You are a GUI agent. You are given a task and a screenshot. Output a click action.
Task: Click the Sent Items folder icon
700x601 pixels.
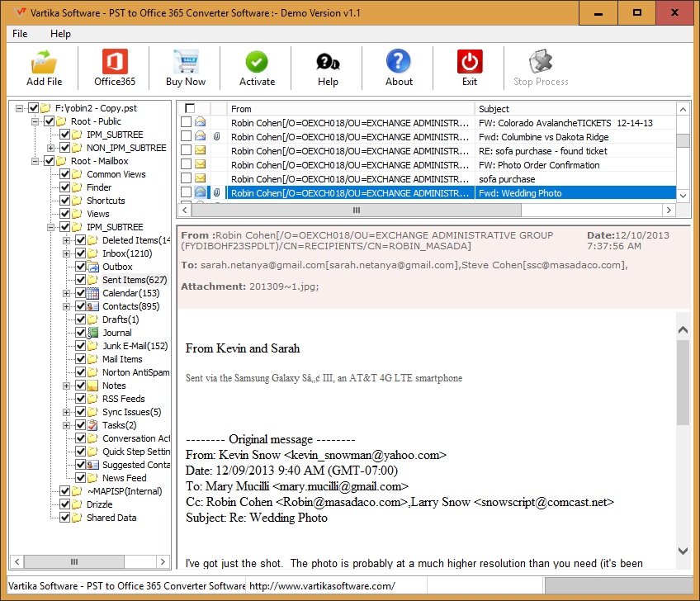pyautogui.click(x=92, y=280)
